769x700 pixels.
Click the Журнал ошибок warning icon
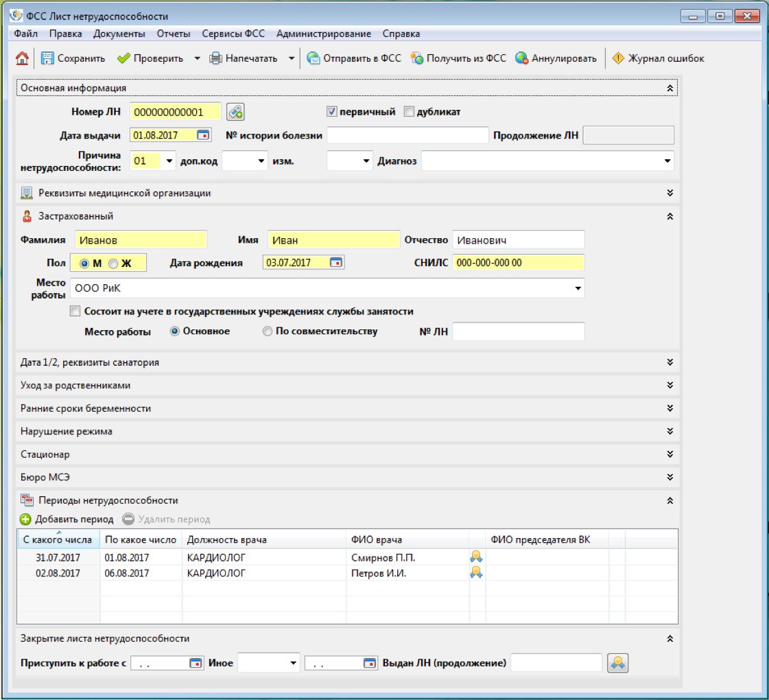point(618,58)
